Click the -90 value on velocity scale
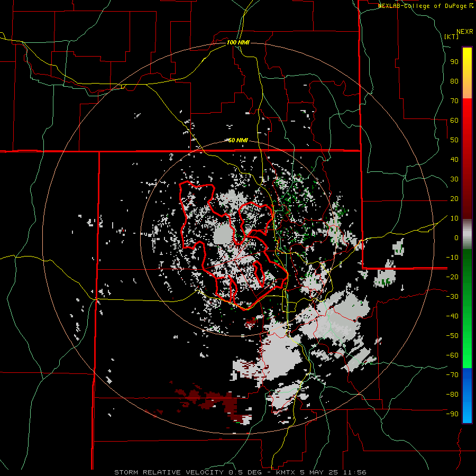Screen dimensions: 476x476 (452, 414)
